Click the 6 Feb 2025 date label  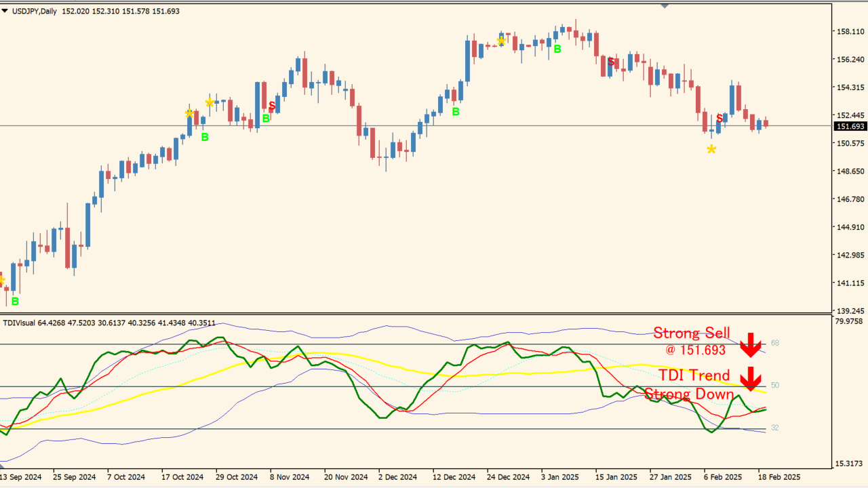tap(723, 476)
